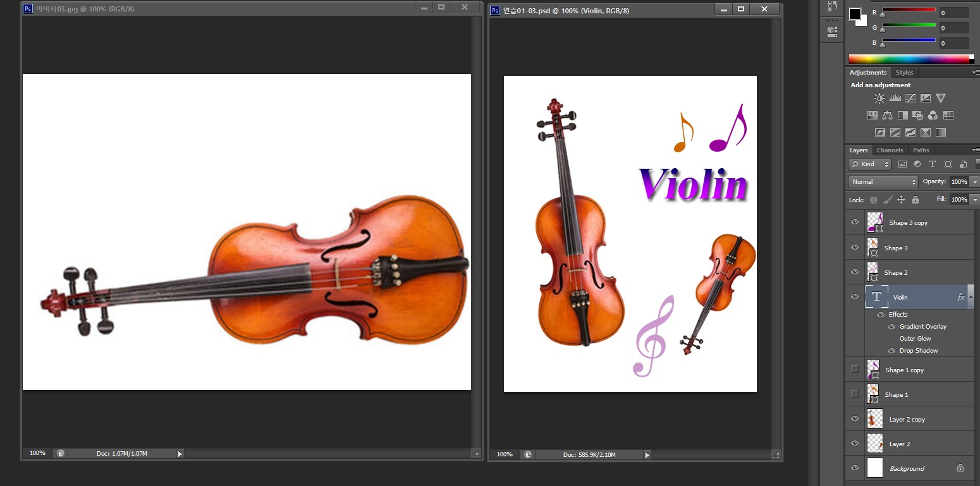980x486 pixels.
Task: Open status bar menu arrow in 연습01-03.psd window
Action: pos(646,454)
